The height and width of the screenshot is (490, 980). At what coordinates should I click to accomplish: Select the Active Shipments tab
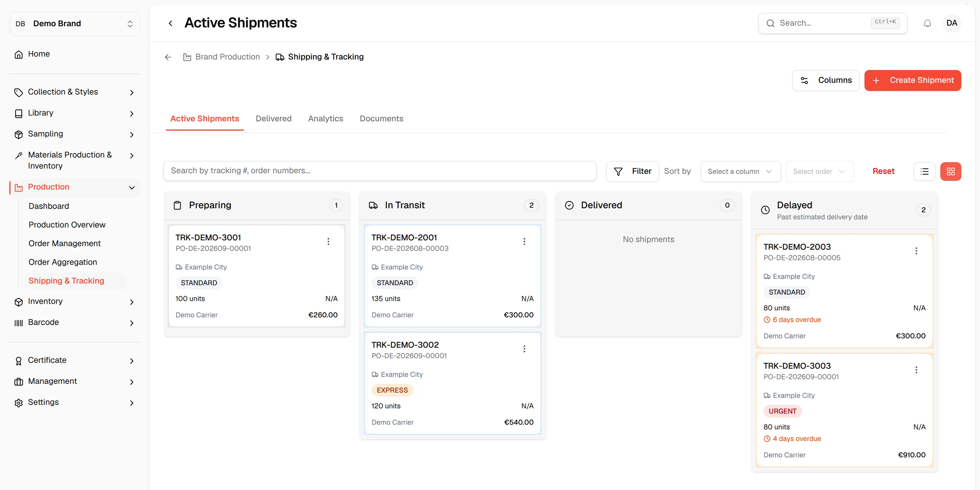[x=205, y=119]
